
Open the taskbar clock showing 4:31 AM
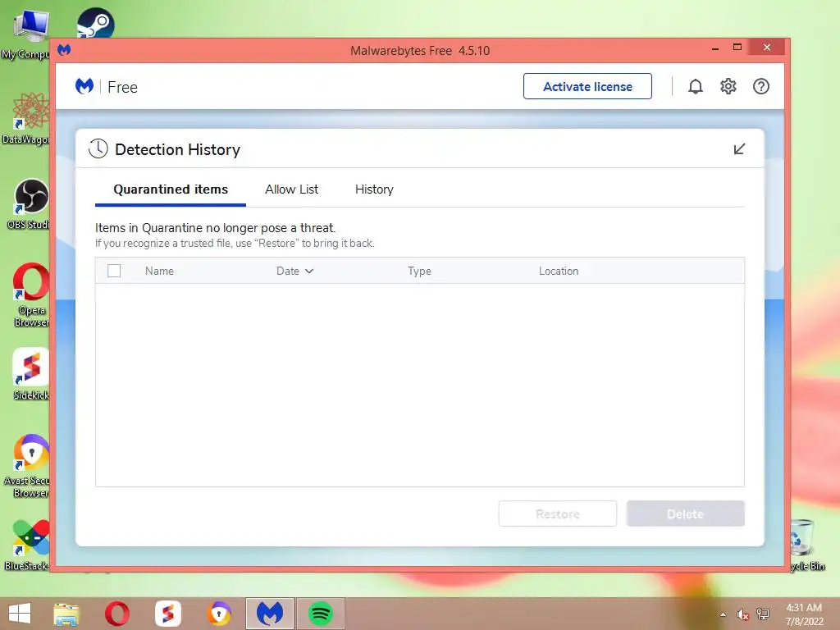tap(804, 614)
